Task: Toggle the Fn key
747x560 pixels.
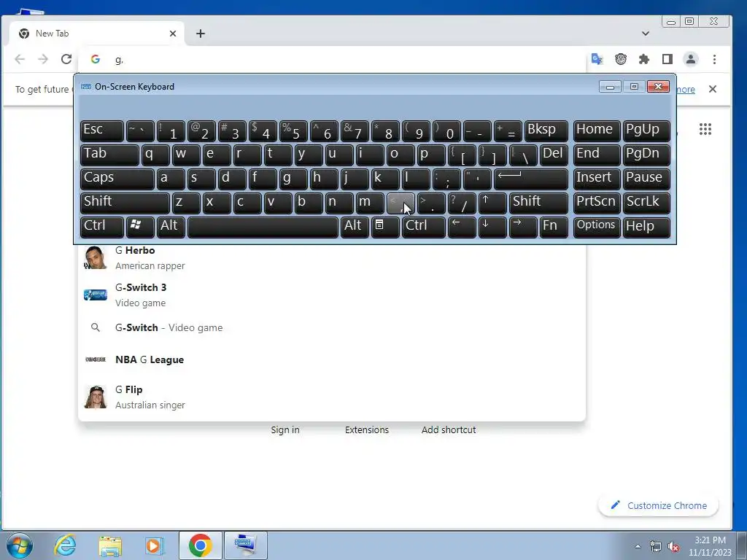Action: pyautogui.click(x=554, y=227)
